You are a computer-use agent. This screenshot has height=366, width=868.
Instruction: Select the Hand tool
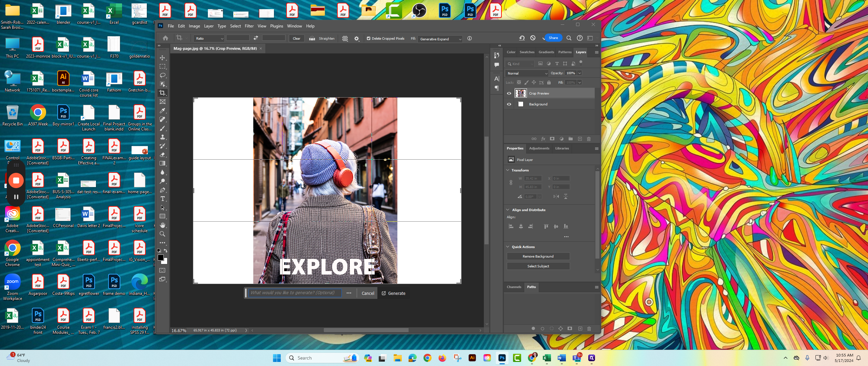[162, 225]
